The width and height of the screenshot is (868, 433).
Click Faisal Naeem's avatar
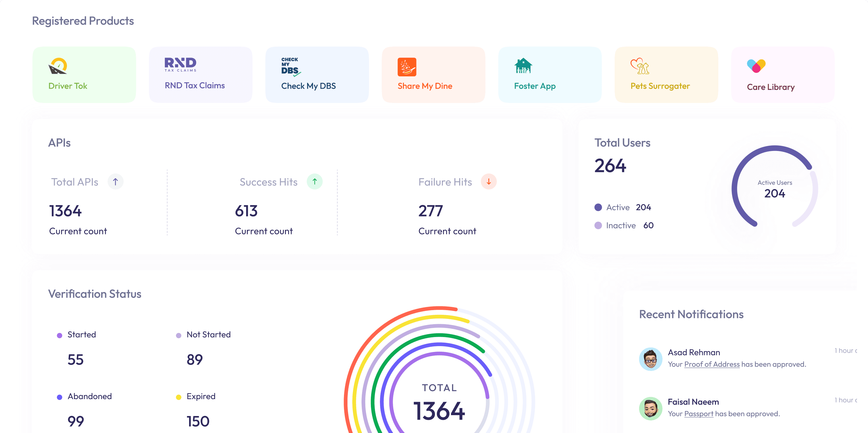click(x=650, y=408)
